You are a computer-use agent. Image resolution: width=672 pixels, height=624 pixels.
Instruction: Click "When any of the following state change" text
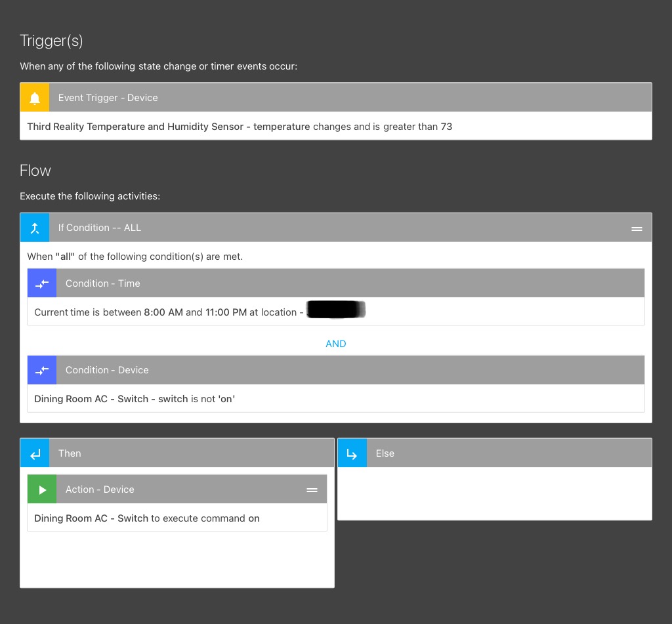pyautogui.click(x=159, y=66)
